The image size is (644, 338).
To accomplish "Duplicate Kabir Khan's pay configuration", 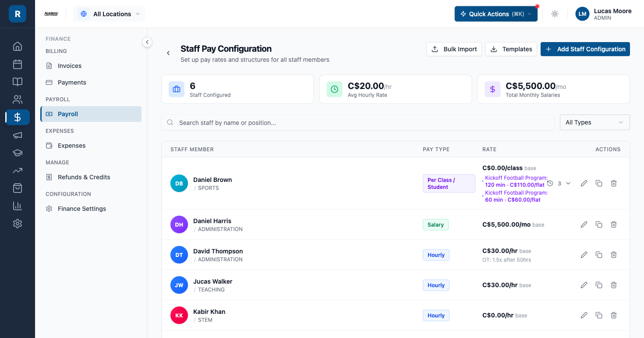I will tap(599, 315).
